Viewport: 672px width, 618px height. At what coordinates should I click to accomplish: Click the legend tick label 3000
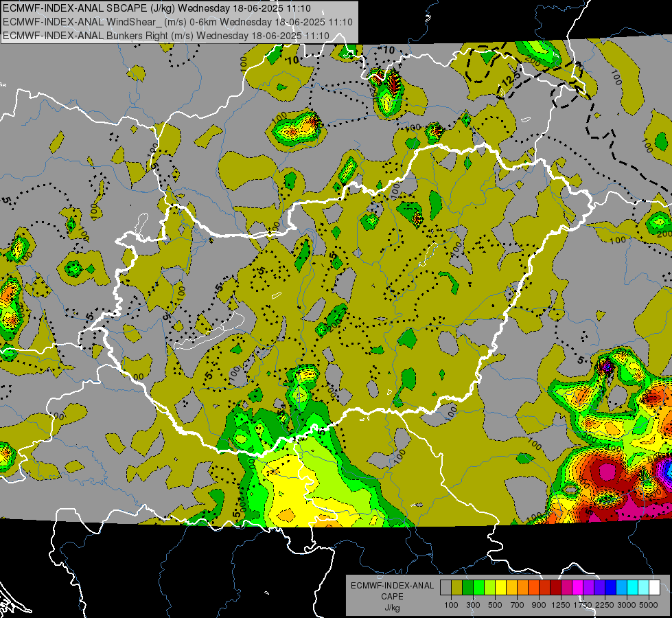click(x=627, y=605)
